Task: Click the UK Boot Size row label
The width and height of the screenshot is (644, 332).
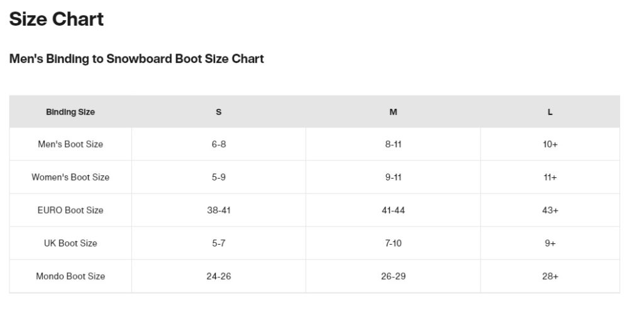Action: point(70,243)
